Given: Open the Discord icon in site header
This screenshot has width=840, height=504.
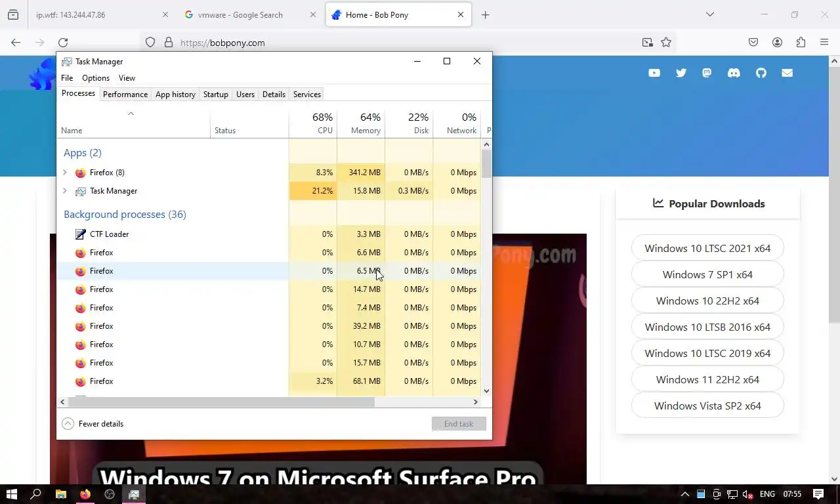Looking at the screenshot, I should pos(734,73).
